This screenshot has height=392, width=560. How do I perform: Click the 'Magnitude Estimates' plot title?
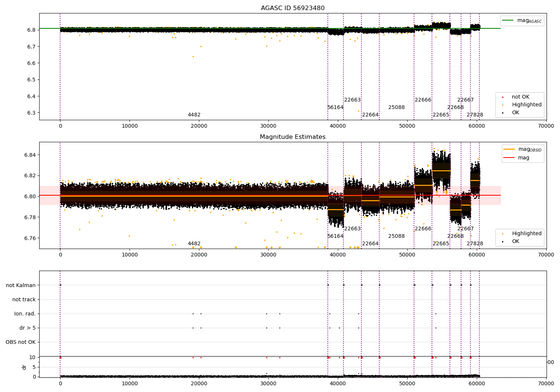(x=293, y=137)
